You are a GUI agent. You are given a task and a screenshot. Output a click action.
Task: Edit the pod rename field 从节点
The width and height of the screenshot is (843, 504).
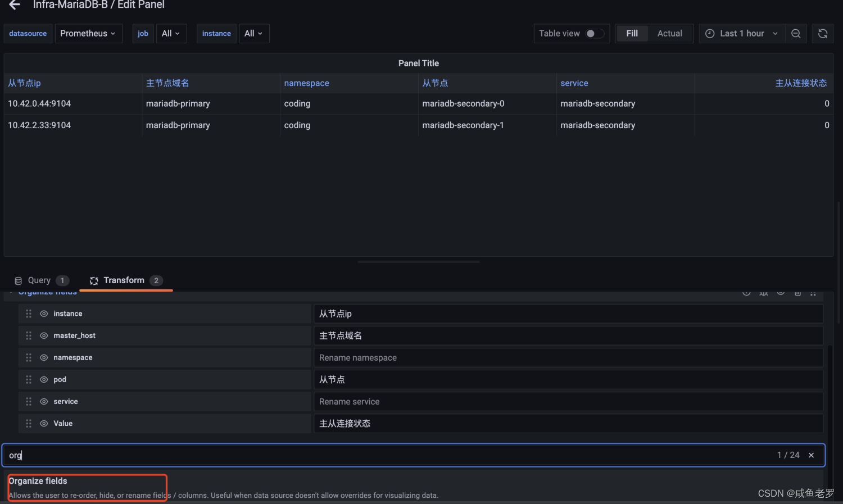pyautogui.click(x=568, y=379)
